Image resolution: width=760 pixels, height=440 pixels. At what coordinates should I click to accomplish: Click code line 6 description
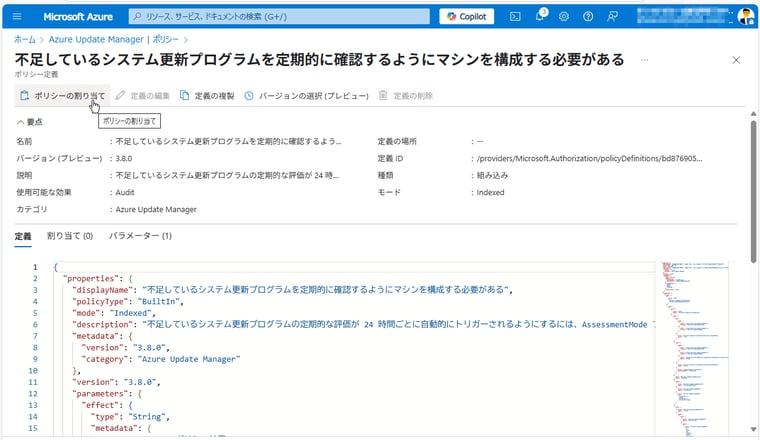click(364, 325)
